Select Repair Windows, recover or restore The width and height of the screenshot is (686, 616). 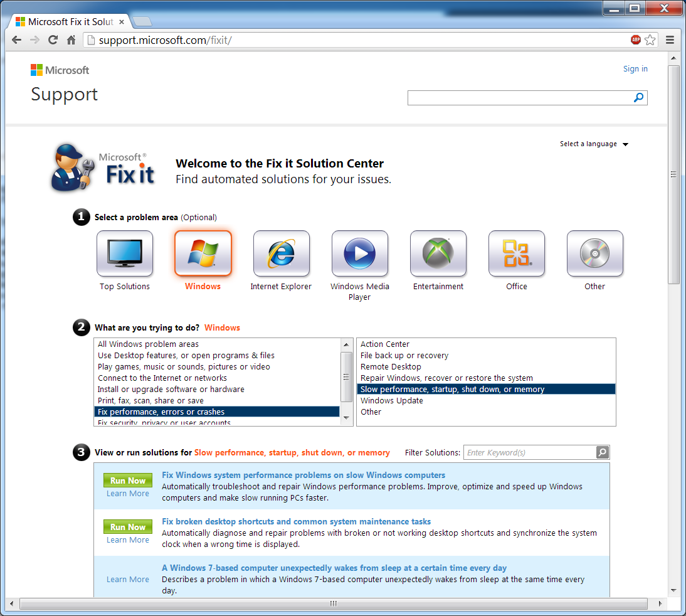[486, 378]
